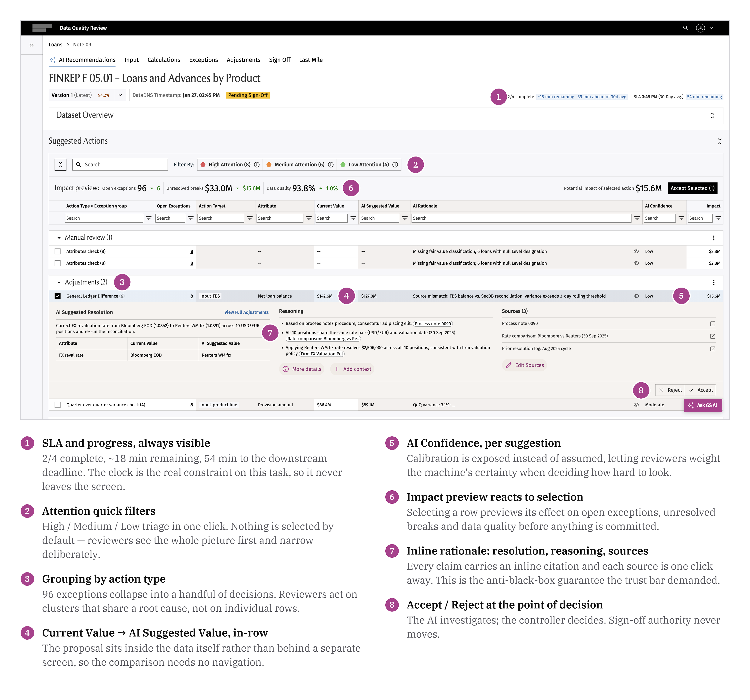Click filter icon for AI Rationale column
Image resolution: width=750 pixels, height=700 pixels.
click(637, 218)
